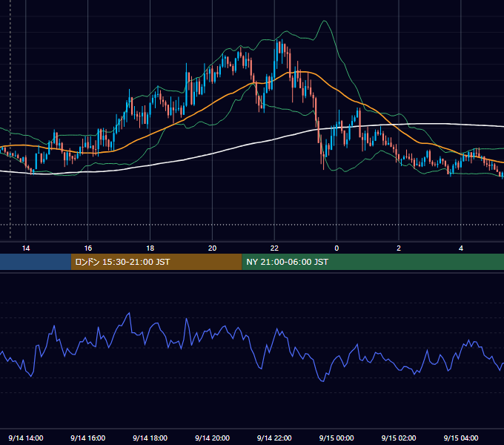Image resolution: width=504 pixels, height=445 pixels.
Task: Click the 9/15 00:00 time label
Action: 336,438
